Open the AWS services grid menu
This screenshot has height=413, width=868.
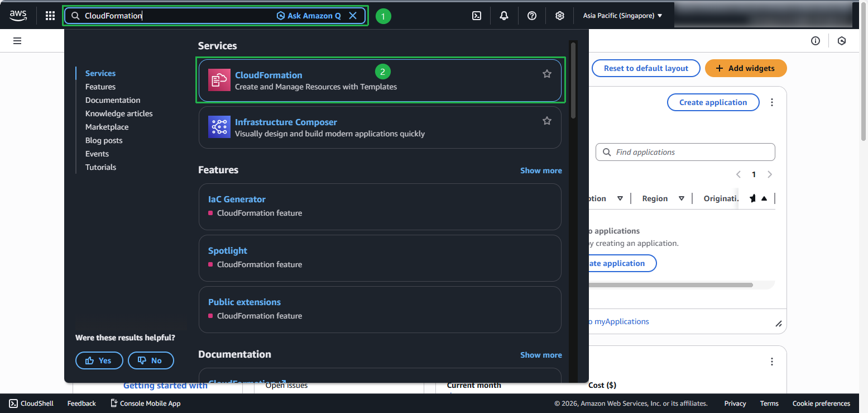click(x=50, y=16)
